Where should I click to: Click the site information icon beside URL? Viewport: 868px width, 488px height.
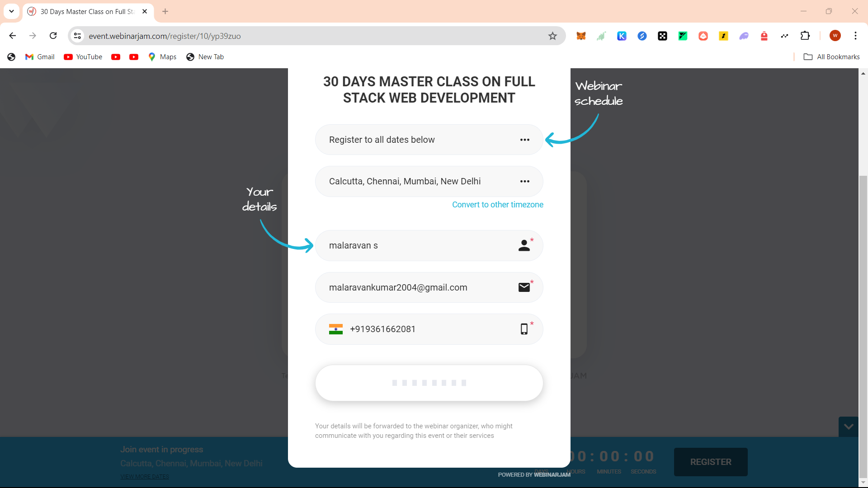tap(78, 36)
